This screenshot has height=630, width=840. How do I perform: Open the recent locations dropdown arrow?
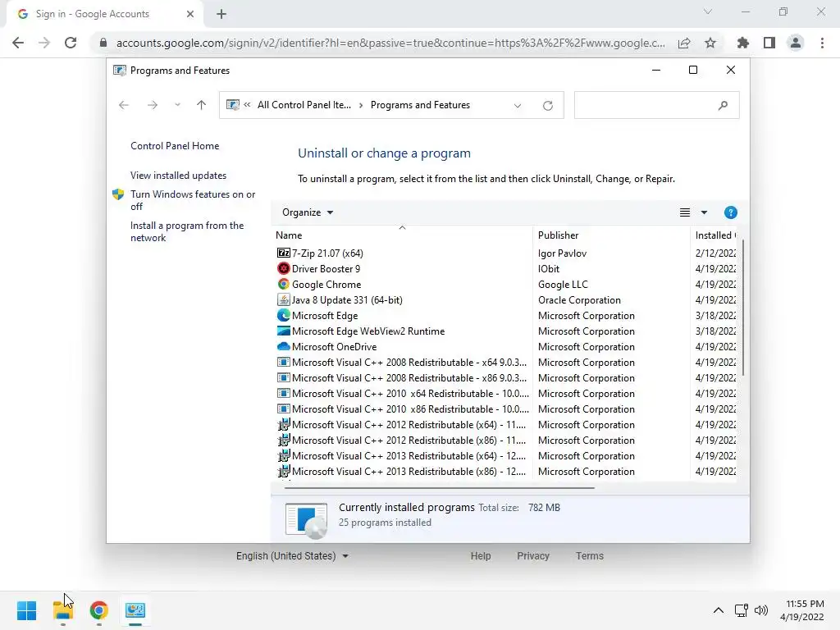(x=177, y=105)
